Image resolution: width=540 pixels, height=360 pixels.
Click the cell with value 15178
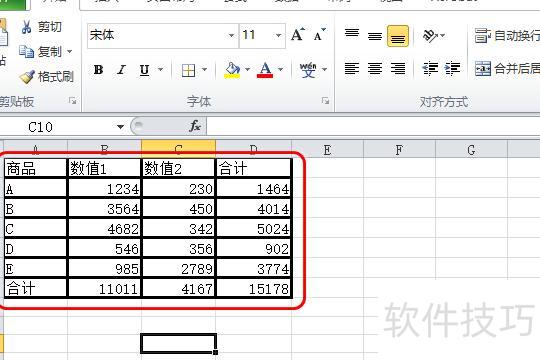254,288
